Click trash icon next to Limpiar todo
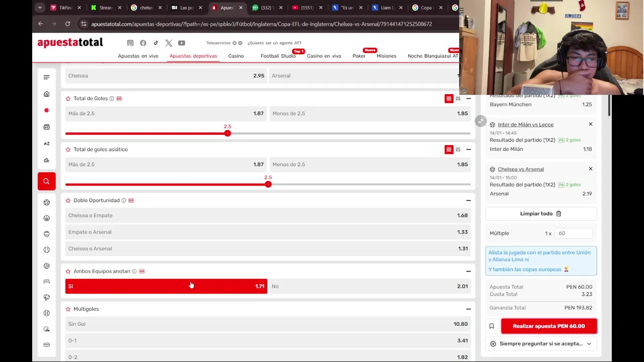Screen dimensions: 644x362 point(558,214)
